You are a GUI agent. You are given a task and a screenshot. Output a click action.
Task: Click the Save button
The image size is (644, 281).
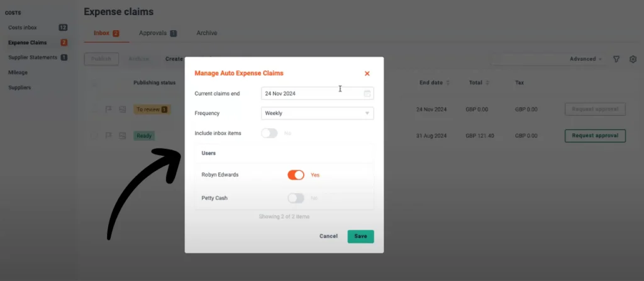pyautogui.click(x=360, y=236)
